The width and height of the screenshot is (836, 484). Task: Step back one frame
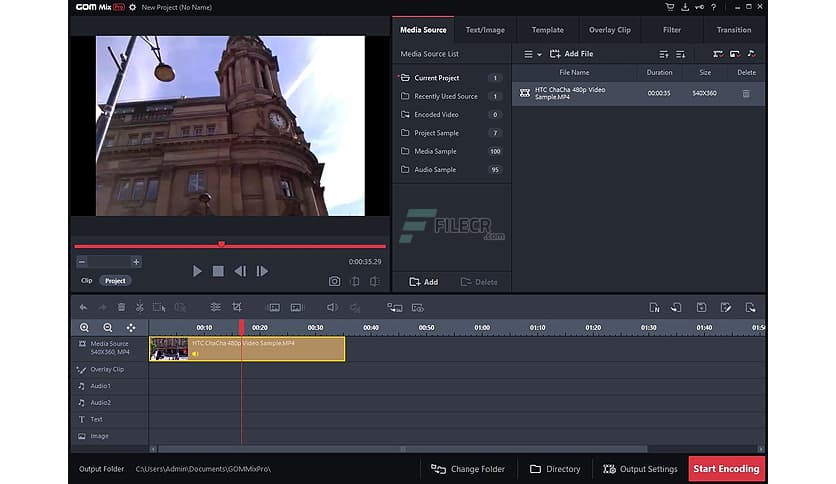240,271
